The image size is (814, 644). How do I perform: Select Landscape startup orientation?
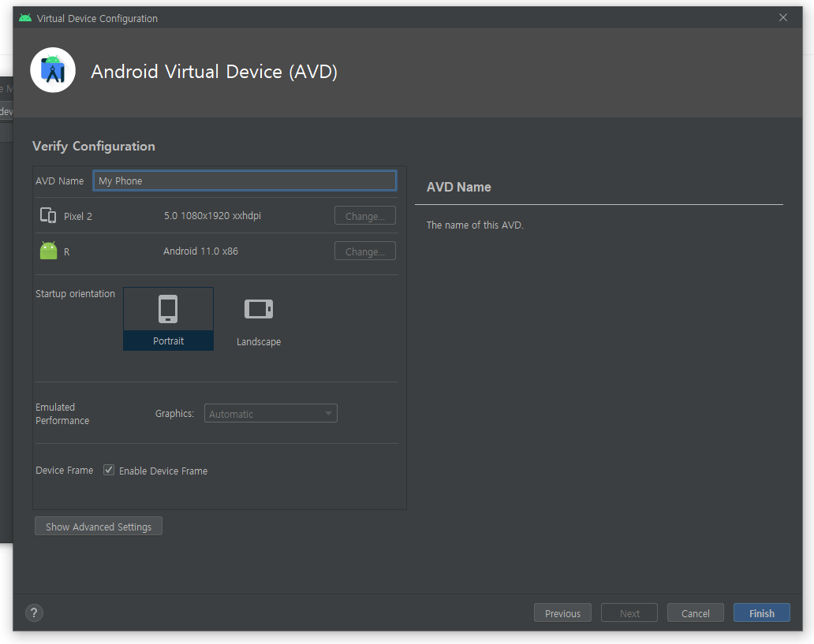point(259,318)
